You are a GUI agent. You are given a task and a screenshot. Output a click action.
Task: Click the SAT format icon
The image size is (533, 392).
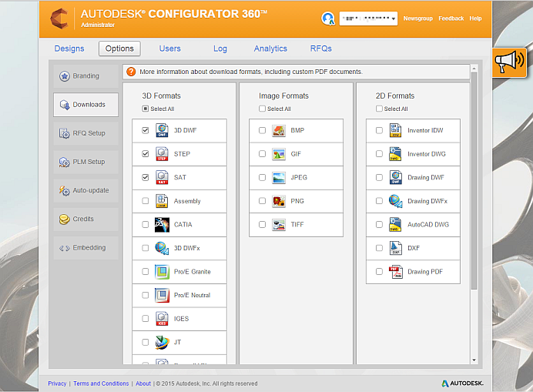[x=163, y=177]
